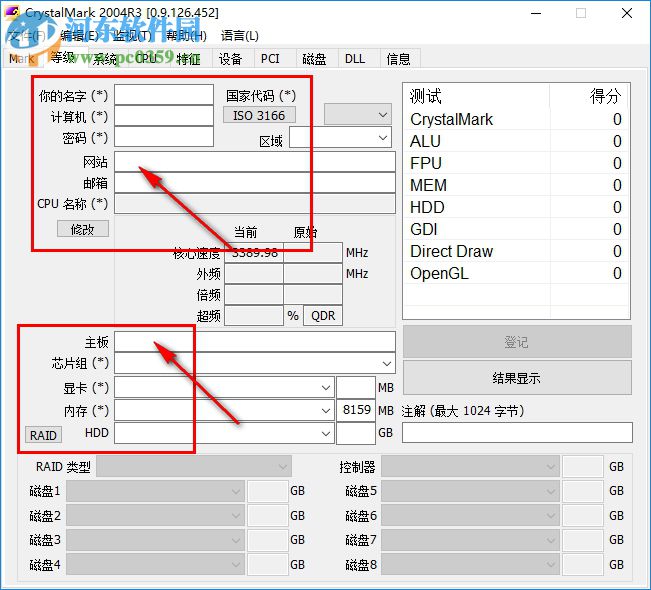Click the 登记 button
The width and height of the screenshot is (651, 590).
pos(517,342)
